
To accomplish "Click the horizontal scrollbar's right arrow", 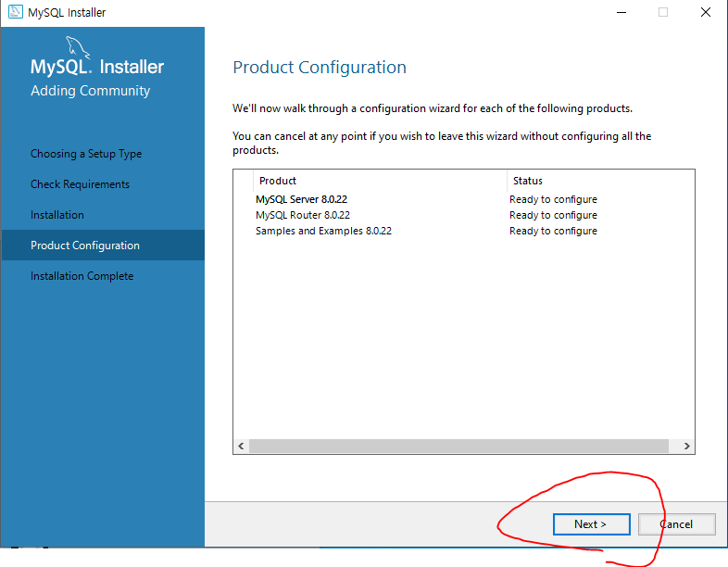I will point(686,446).
